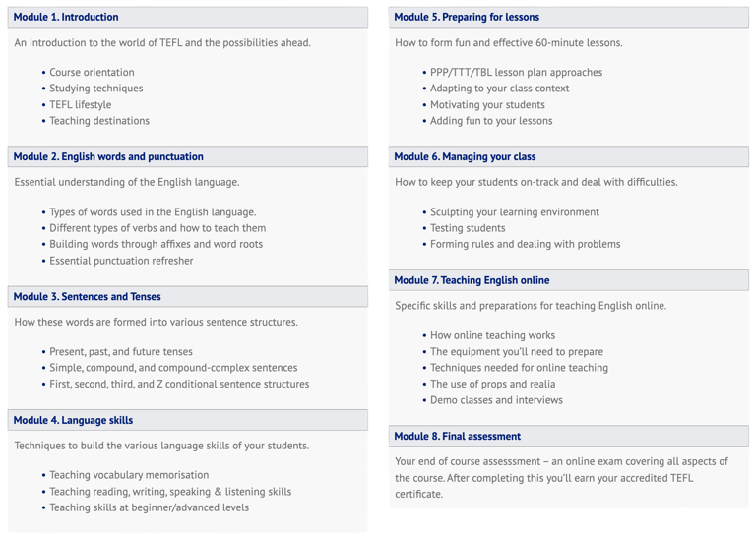
Task: Click the Final assessment description paragraph
Action: pyautogui.click(x=561, y=477)
